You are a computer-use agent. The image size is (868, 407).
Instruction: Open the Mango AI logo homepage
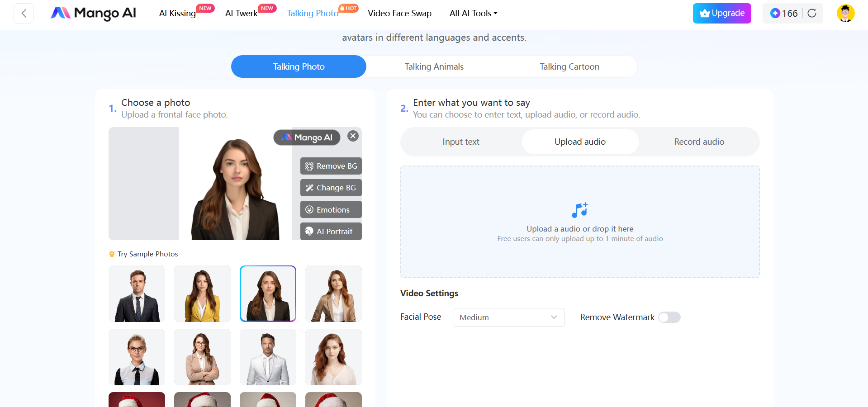(94, 13)
